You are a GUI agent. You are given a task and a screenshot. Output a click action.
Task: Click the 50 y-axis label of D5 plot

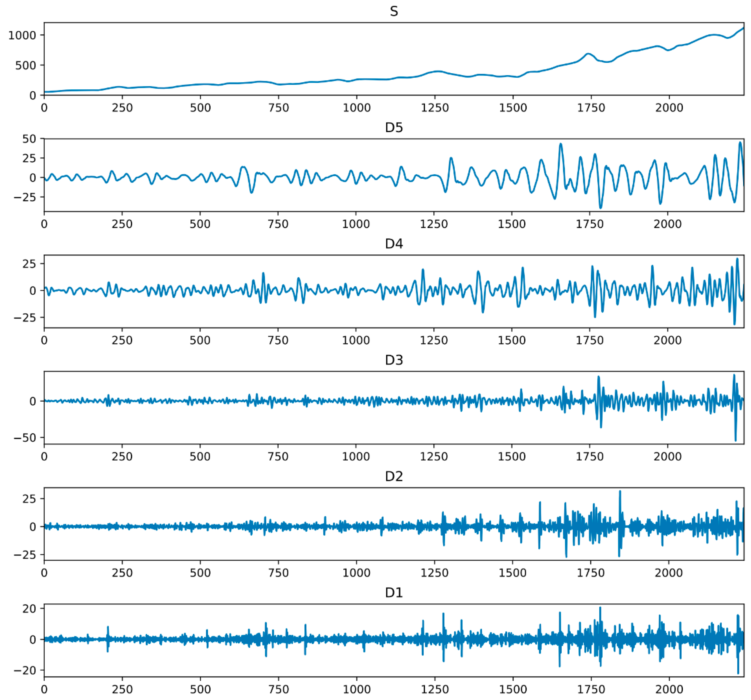[29, 139]
